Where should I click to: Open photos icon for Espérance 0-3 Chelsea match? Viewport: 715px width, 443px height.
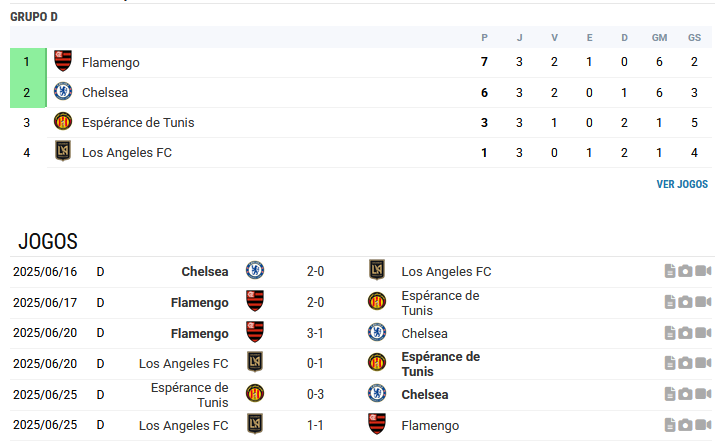685,394
